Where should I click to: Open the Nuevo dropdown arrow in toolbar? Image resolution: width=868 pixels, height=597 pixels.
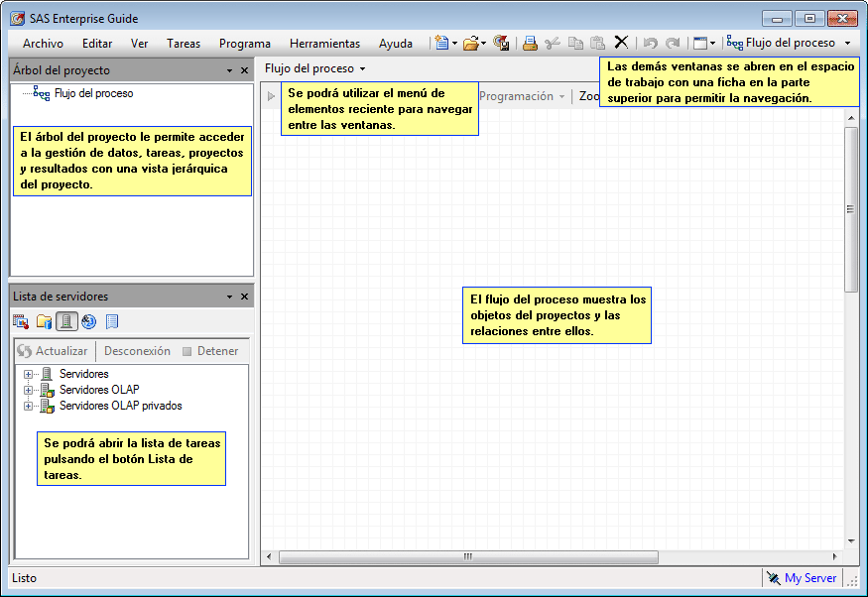coord(454,43)
